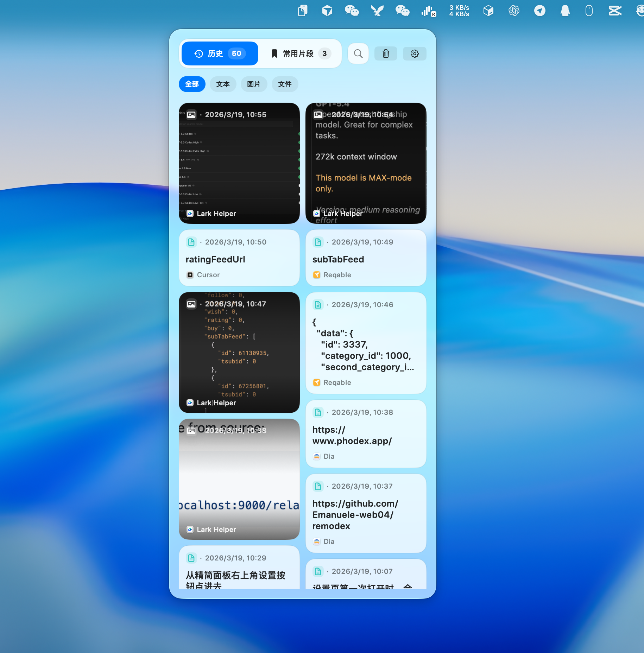This screenshot has height=653, width=644.
Task: Select the 全部 filter chip
Action: (x=192, y=84)
